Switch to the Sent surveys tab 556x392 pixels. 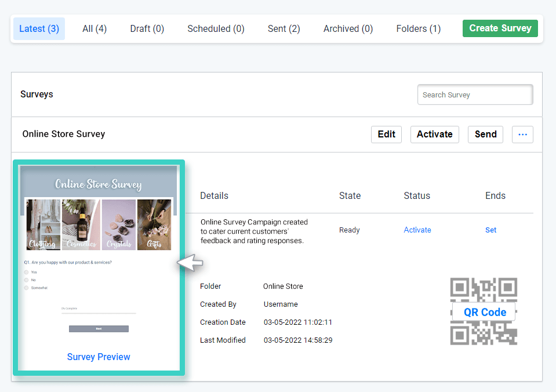(x=284, y=28)
